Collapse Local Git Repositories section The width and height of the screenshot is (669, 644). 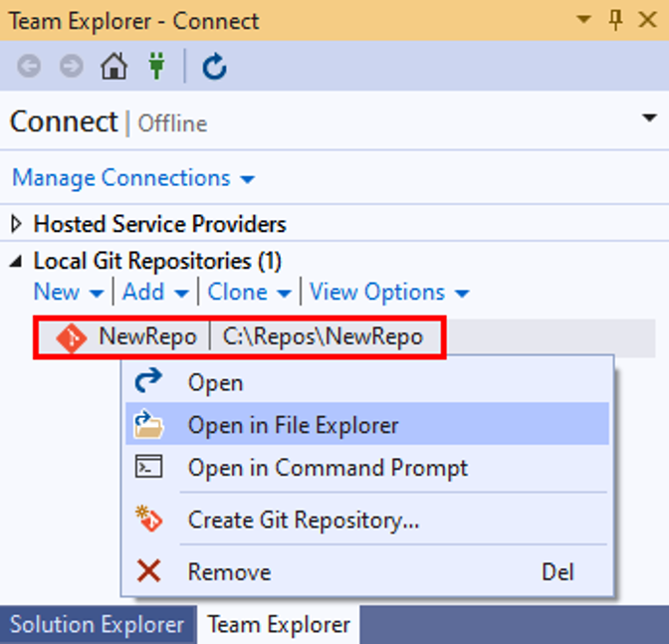[17, 261]
